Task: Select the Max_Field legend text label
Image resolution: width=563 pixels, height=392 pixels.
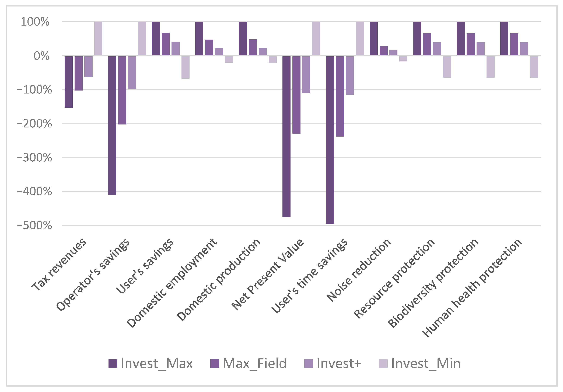Action: click(254, 363)
